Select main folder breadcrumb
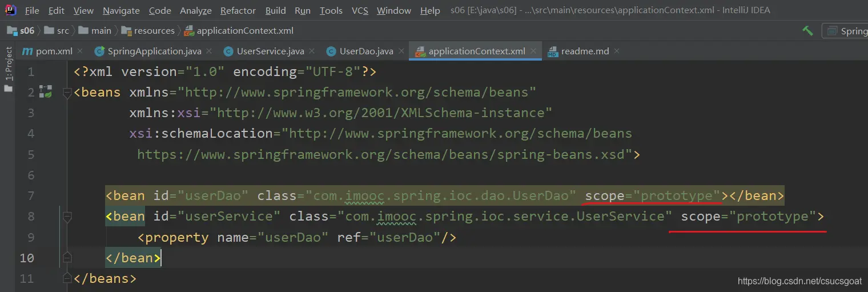 click(95, 30)
